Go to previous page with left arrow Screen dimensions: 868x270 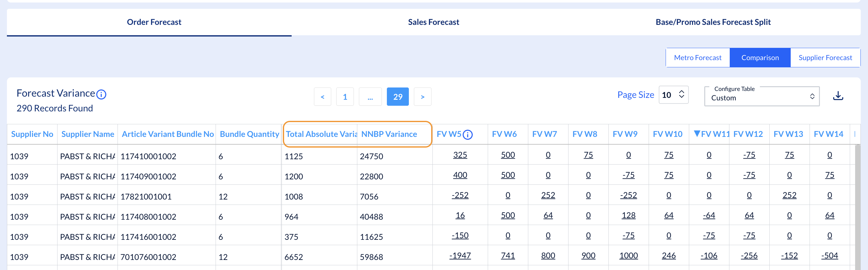[x=322, y=97]
